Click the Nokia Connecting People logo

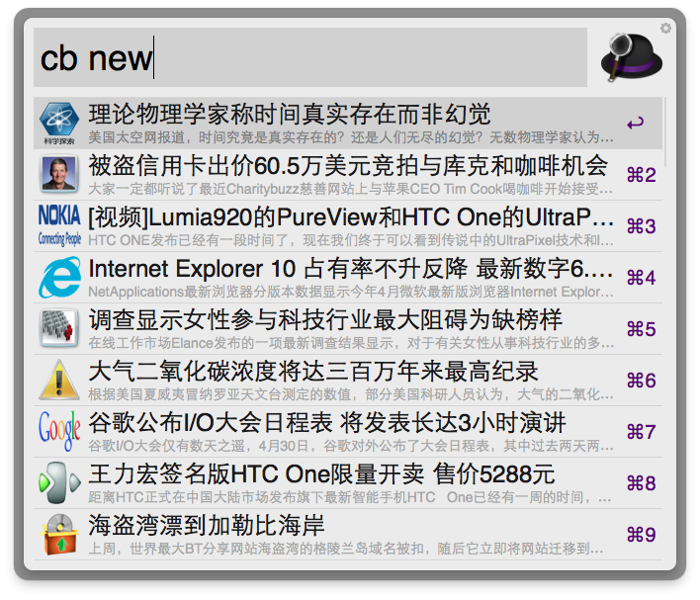pos(59,225)
